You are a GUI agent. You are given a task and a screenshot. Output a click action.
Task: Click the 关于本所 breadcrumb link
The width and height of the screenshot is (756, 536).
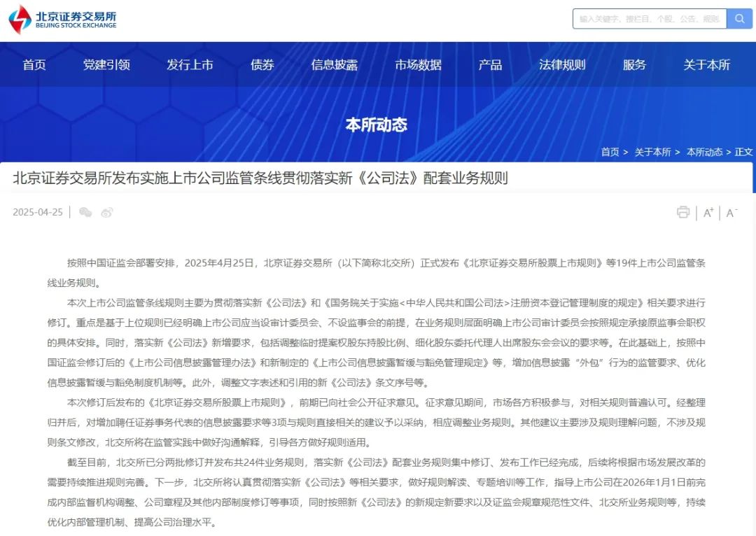(652, 151)
